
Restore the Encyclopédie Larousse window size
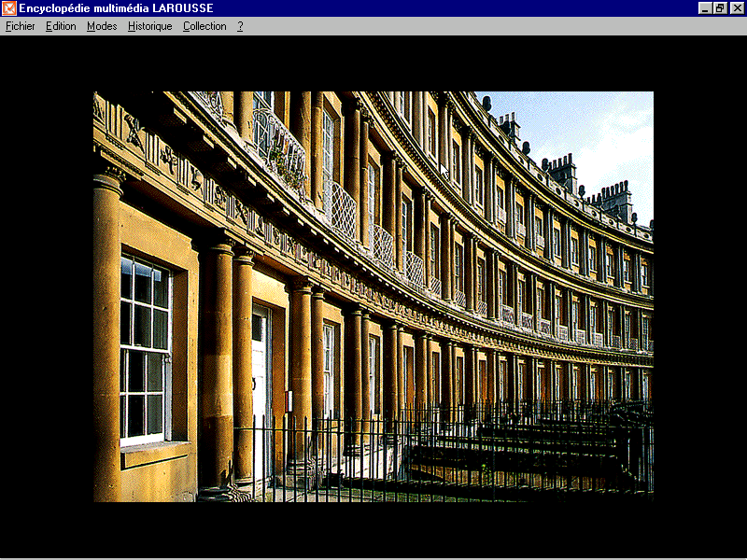click(720, 8)
